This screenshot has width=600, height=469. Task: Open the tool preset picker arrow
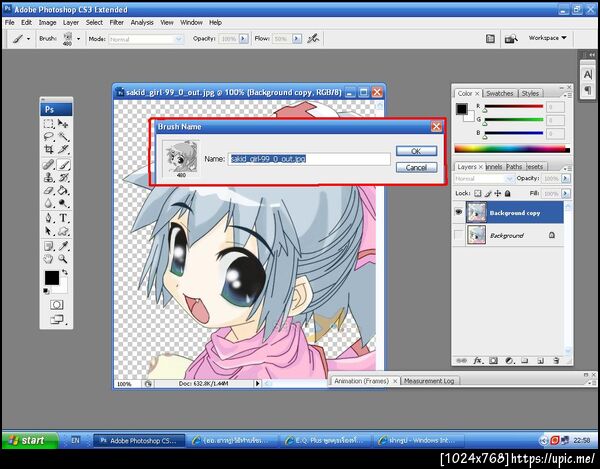click(28, 39)
